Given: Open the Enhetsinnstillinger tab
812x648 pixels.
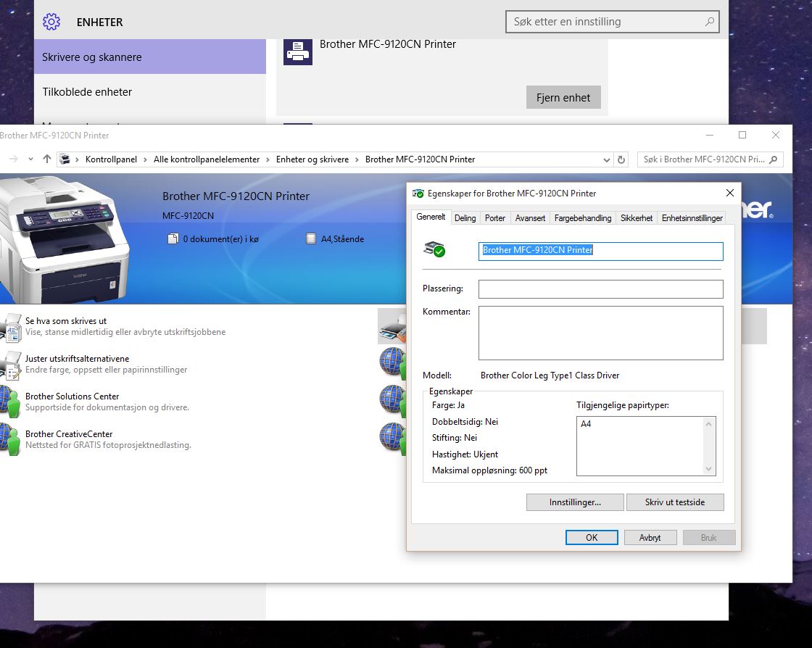Looking at the screenshot, I should tap(692, 218).
